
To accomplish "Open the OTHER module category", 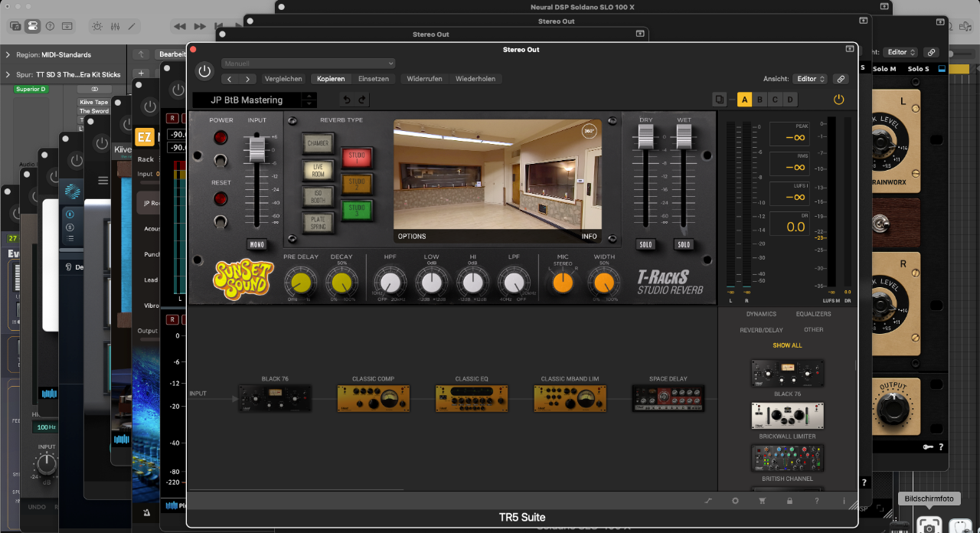I will coord(814,330).
